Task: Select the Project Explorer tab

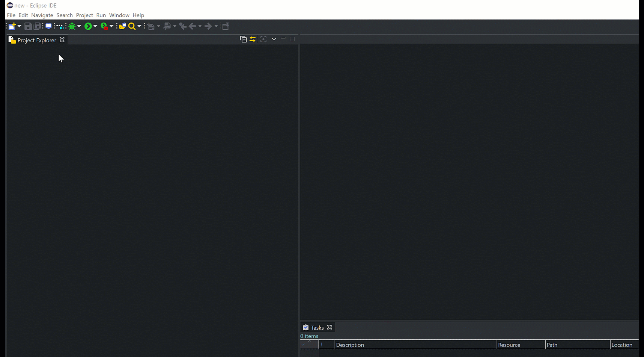Action: coord(37,40)
